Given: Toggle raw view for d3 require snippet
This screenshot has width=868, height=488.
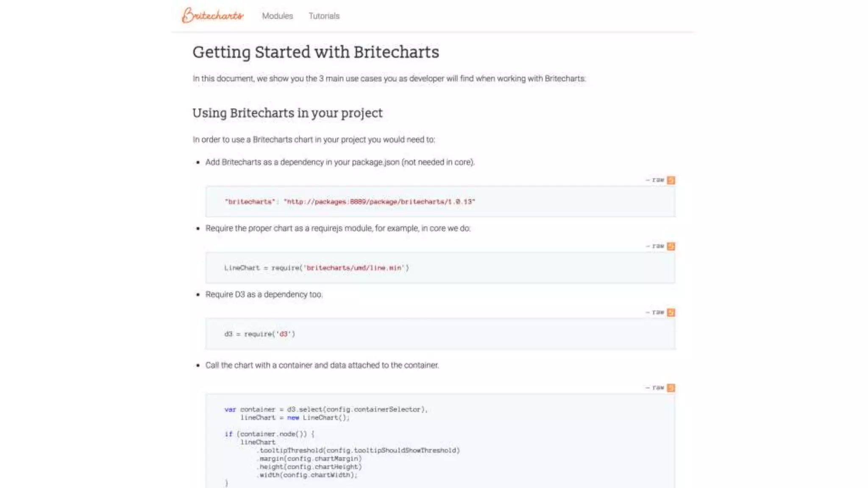Looking at the screenshot, I should point(658,313).
